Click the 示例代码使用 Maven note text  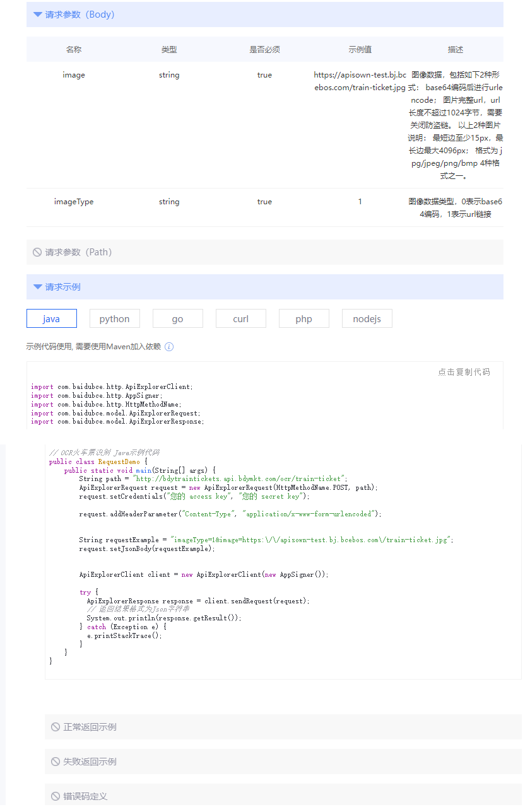pos(93,347)
